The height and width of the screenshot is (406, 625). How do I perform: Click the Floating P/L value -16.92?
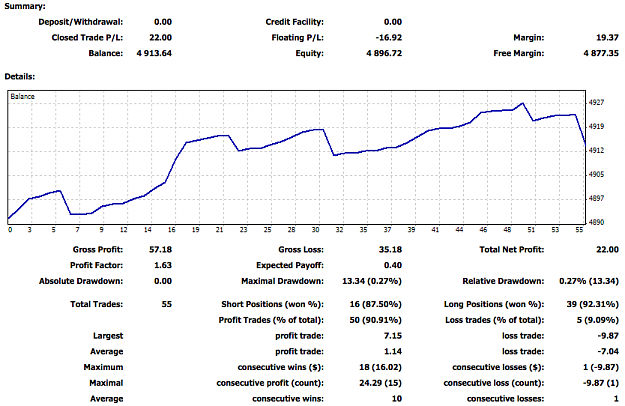click(389, 37)
